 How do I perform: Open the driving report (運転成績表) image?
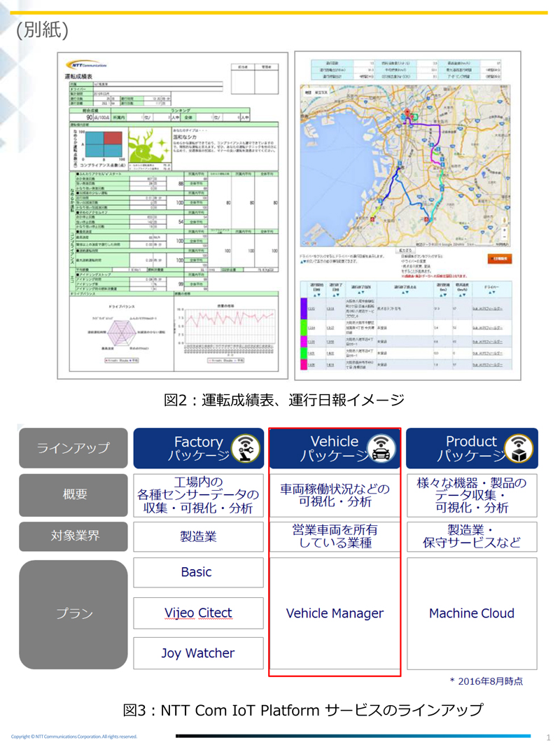click(172, 215)
